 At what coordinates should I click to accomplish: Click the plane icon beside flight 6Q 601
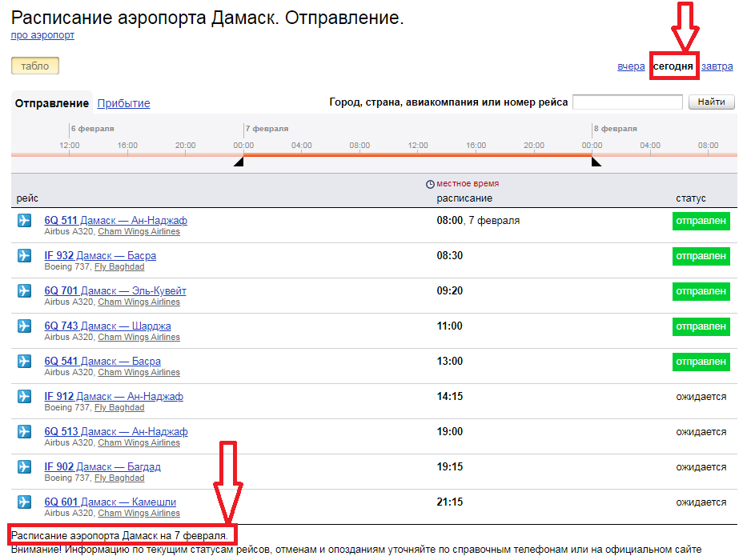(24, 502)
